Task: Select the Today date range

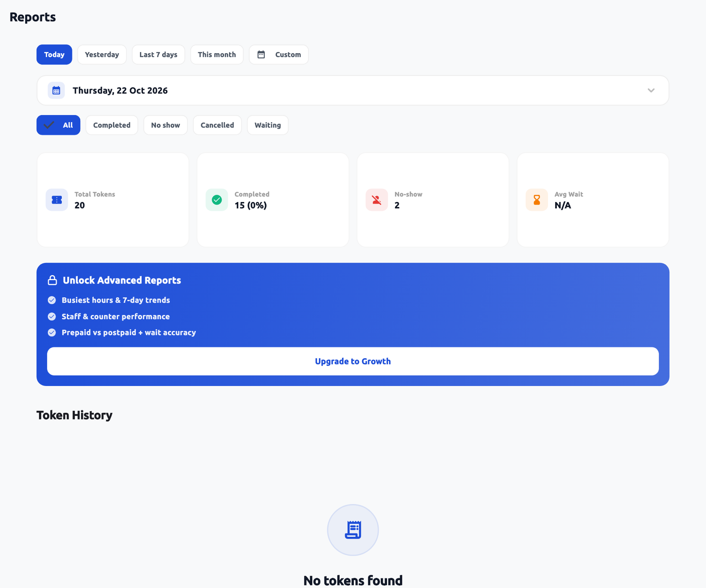Action: point(54,55)
